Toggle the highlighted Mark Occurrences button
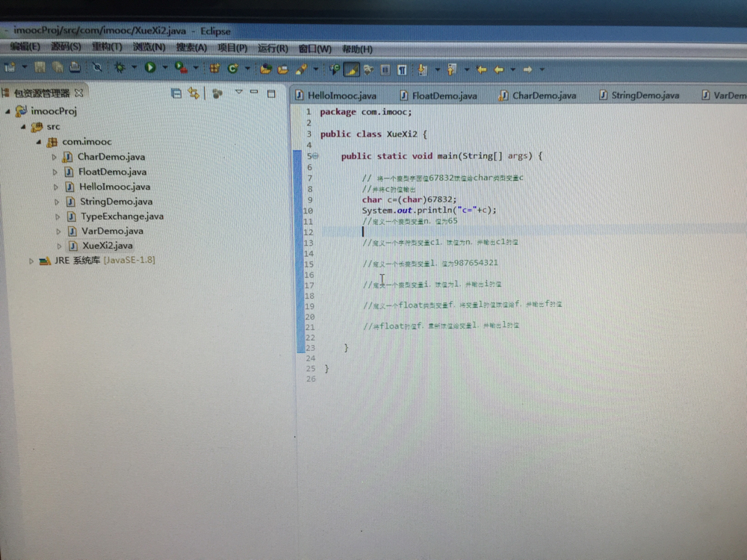Image resolution: width=747 pixels, height=560 pixels. point(350,69)
